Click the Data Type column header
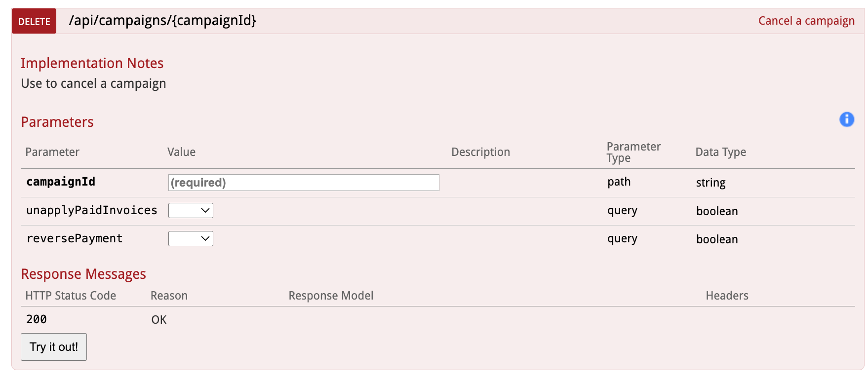The image size is (868, 380). pyautogui.click(x=720, y=152)
